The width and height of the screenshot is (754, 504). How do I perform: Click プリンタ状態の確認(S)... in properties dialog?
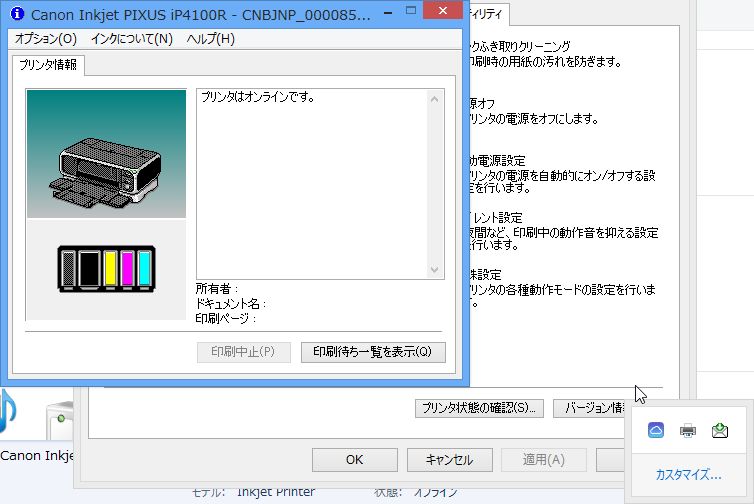tap(479, 408)
